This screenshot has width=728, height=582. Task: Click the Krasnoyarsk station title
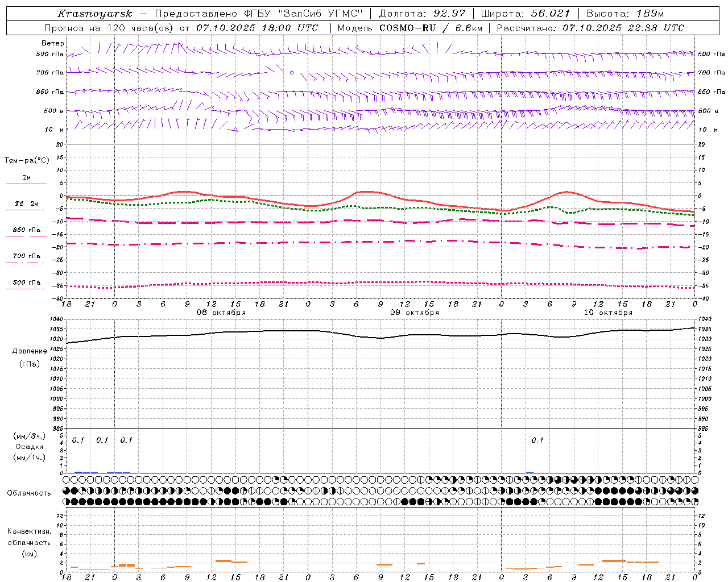(x=95, y=14)
